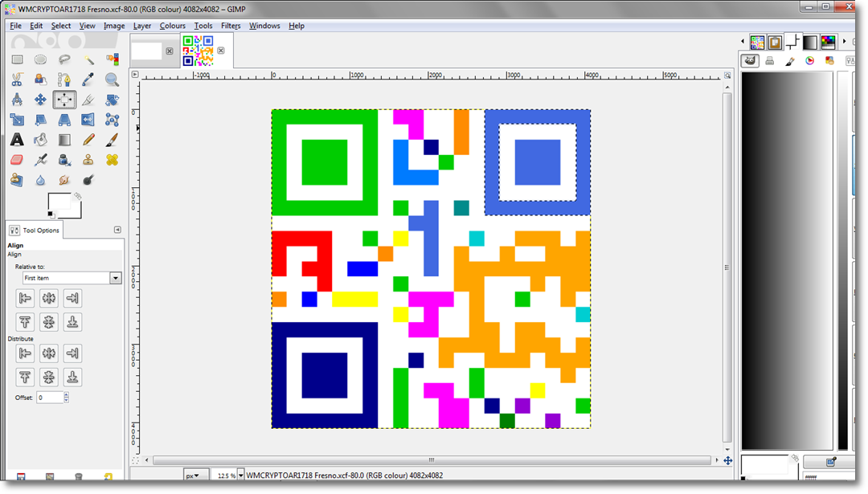Open the File menu
Image resolution: width=868 pixels, height=494 pixels.
(15, 26)
